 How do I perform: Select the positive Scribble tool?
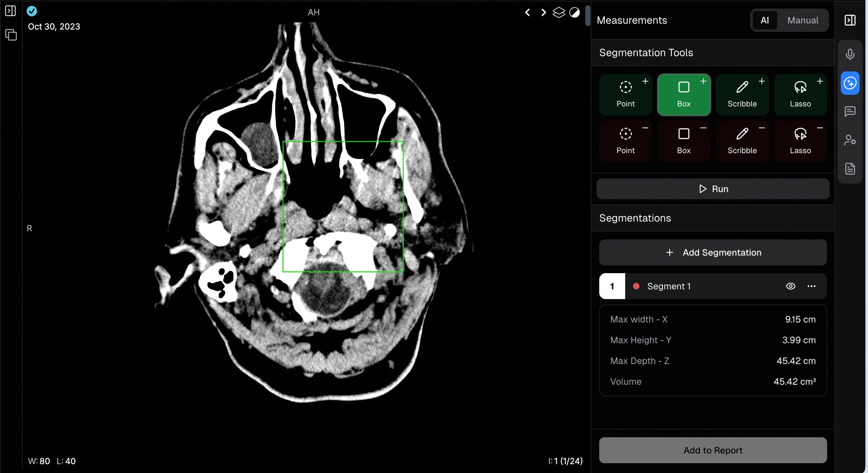click(x=742, y=94)
